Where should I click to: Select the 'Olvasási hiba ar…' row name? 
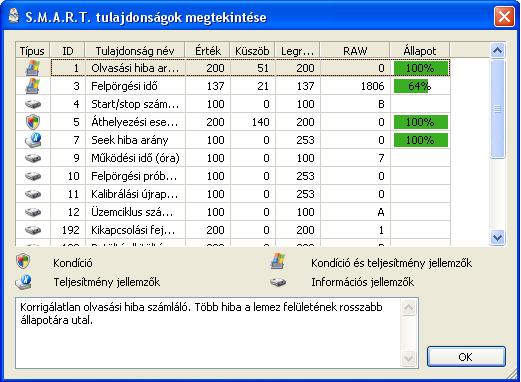pos(135,68)
